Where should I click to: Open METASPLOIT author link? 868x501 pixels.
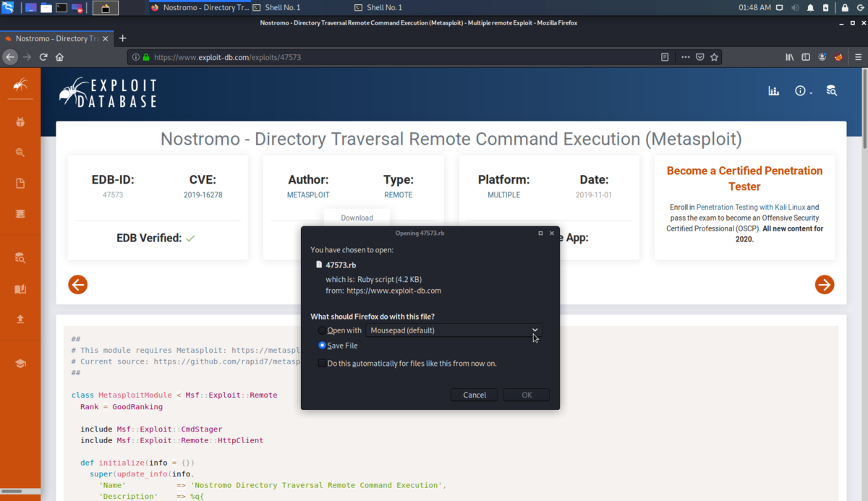click(x=308, y=195)
